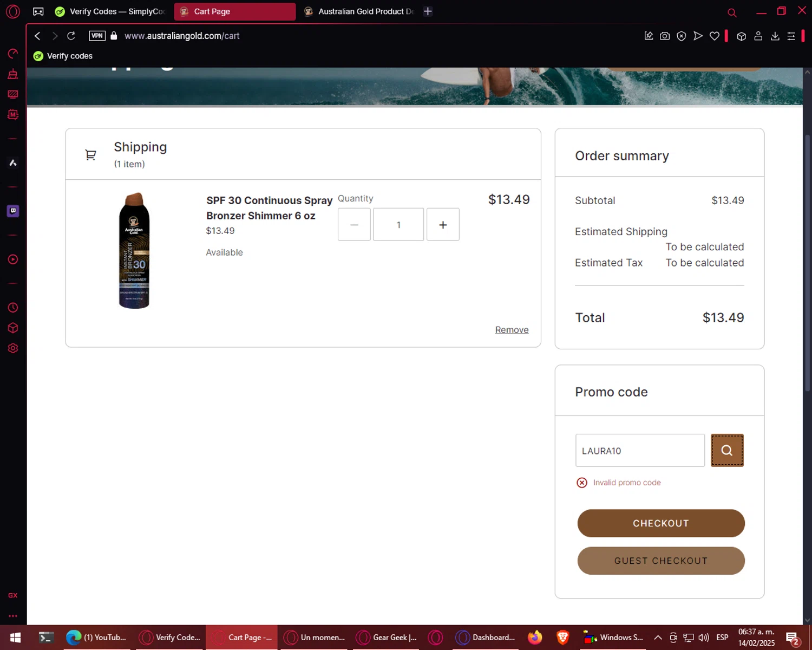This screenshot has height=650, width=812.
Task: Open the easy setup sliders icon
Action: coord(791,36)
